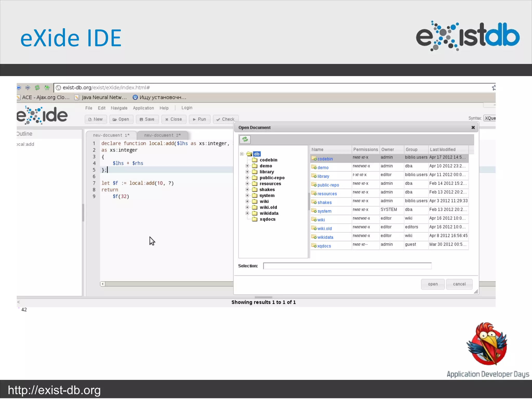
Task: Click the codebin collection icon in the table
Action: tap(314, 158)
